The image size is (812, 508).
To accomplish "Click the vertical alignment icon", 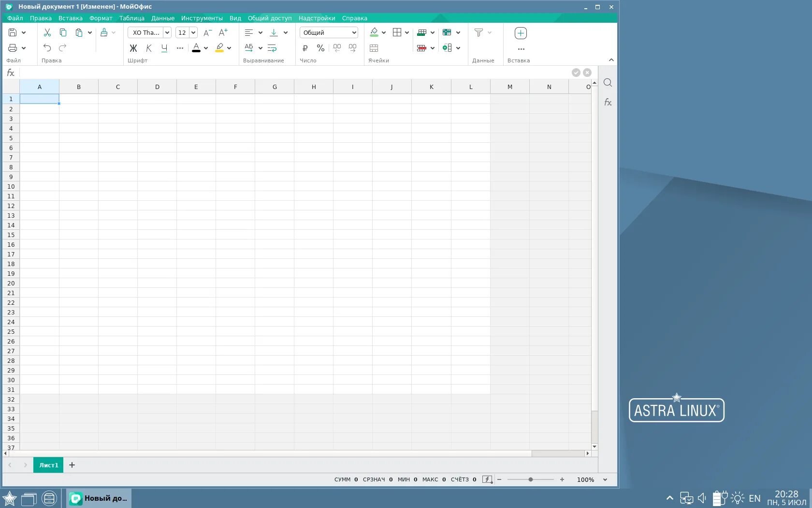I will click(274, 32).
